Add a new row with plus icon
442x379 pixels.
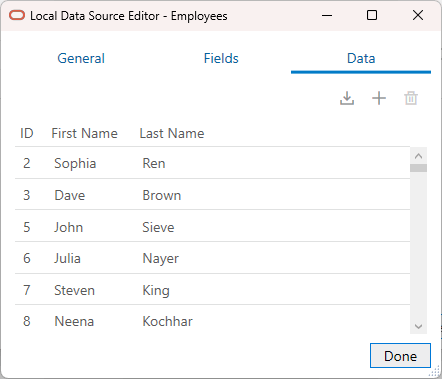click(379, 98)
